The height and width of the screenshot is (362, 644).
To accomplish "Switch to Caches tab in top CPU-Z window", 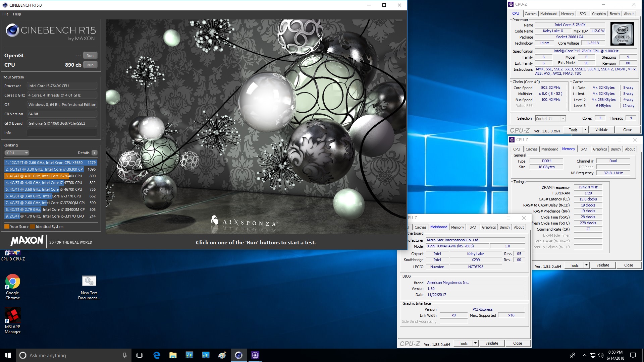I will [x=530, y=14].
